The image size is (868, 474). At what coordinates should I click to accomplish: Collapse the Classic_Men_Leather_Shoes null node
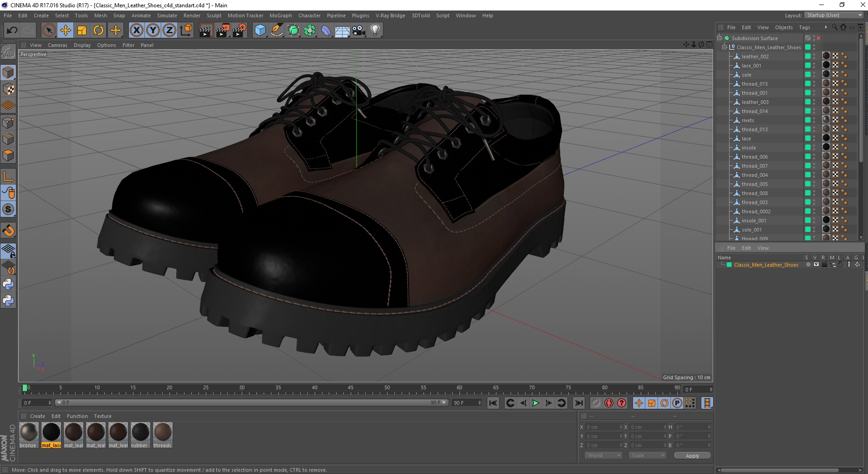point(724,47)
